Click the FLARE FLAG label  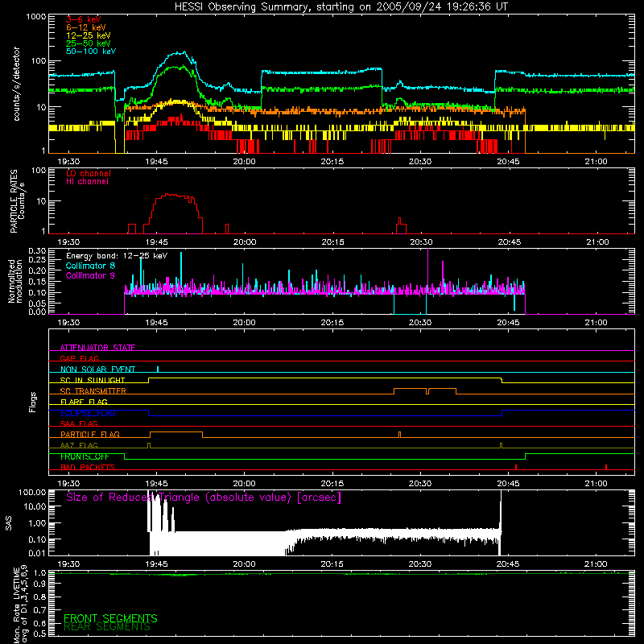[x=84, y=402]
